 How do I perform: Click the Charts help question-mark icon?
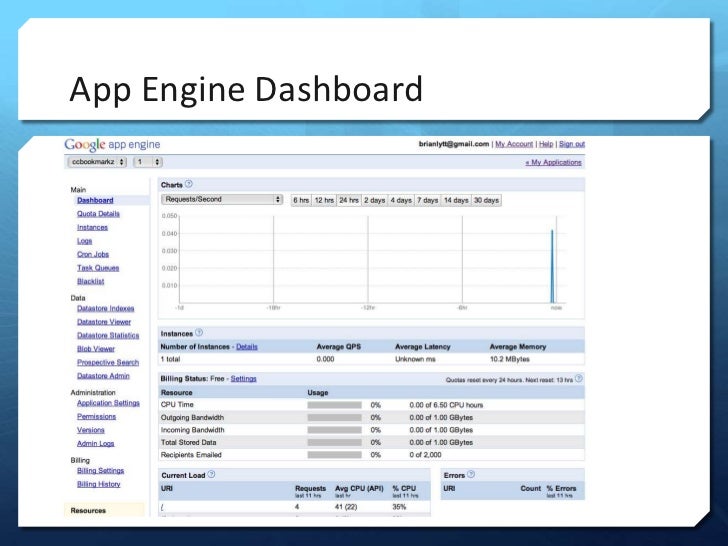click(188, 184)
